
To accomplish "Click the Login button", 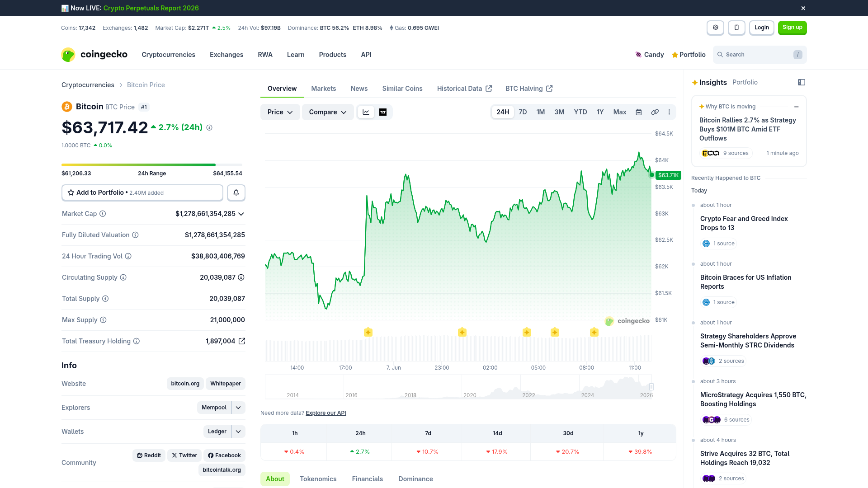I will click(x=762, y=28).
